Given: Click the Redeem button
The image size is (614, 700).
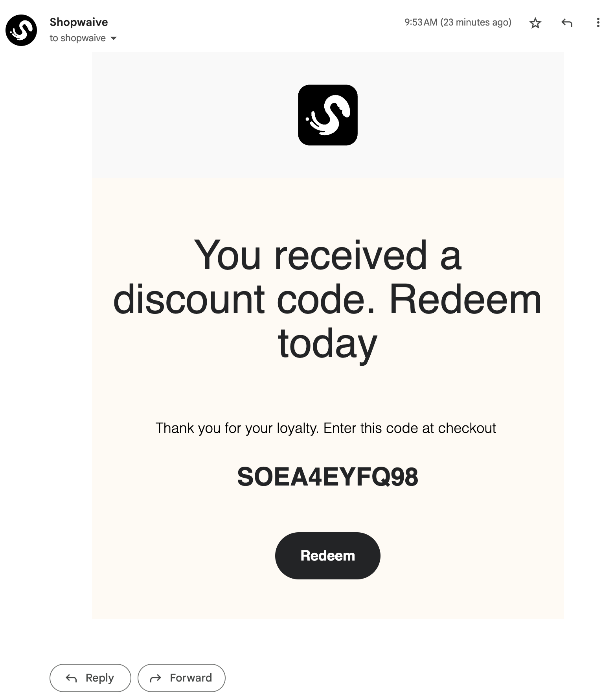Looking at the screenshot, I should tap(327, 555).
